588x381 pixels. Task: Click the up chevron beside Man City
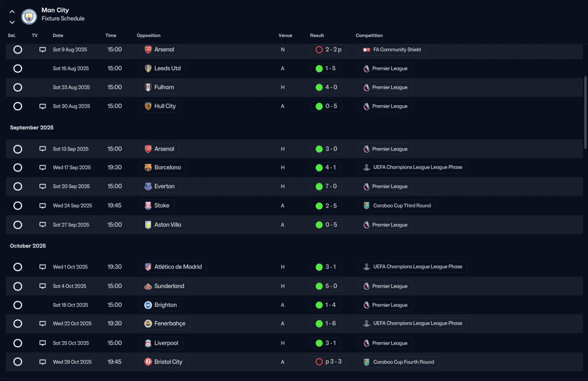[12, 12]
